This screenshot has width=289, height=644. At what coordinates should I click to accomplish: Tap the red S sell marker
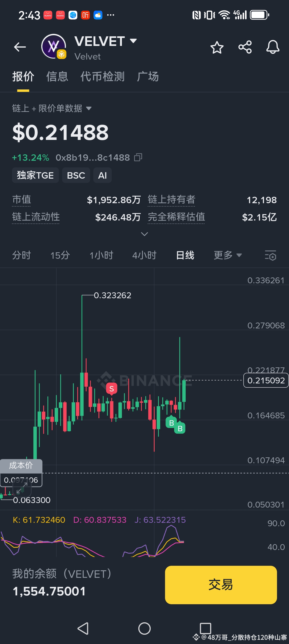tap(112, 389)
